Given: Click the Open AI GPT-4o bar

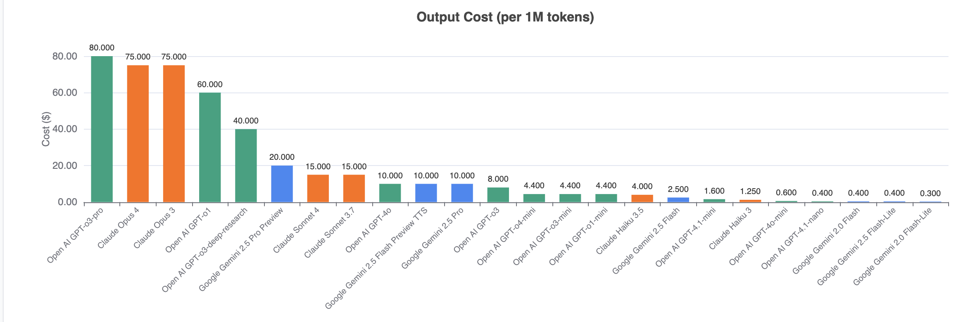Looking at the screenshot, I should tap(390, 193).
